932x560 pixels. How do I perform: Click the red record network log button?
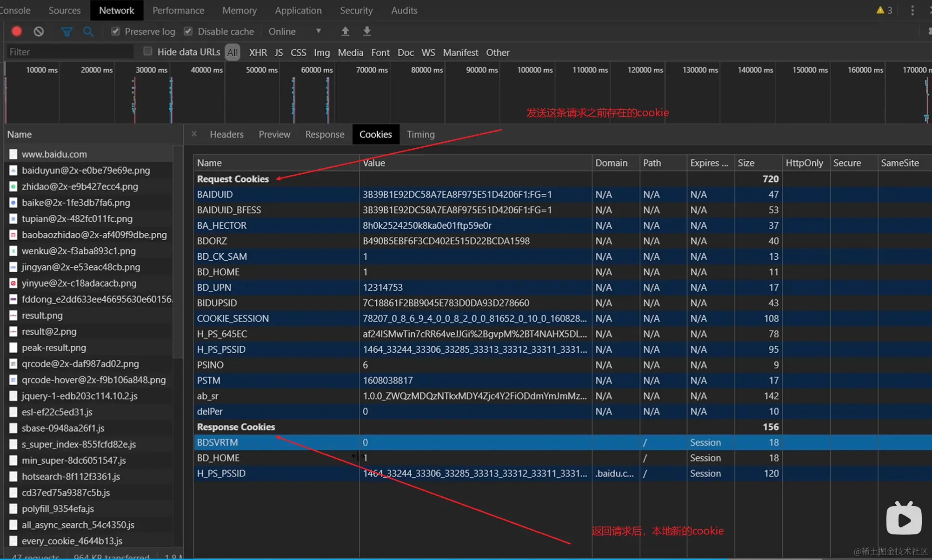click(x=17, y=31)
